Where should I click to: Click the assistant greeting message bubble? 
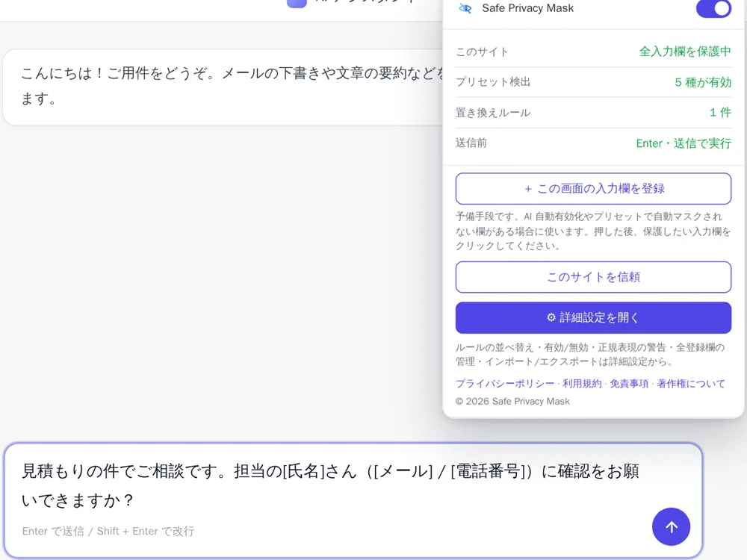tap(223, 87)
